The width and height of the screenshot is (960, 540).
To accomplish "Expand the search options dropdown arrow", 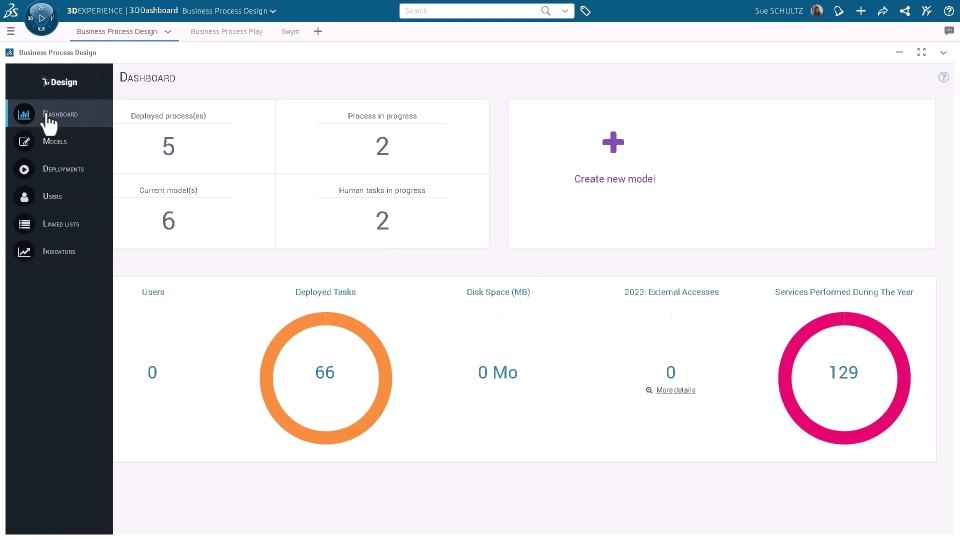I will click(564, 11).
